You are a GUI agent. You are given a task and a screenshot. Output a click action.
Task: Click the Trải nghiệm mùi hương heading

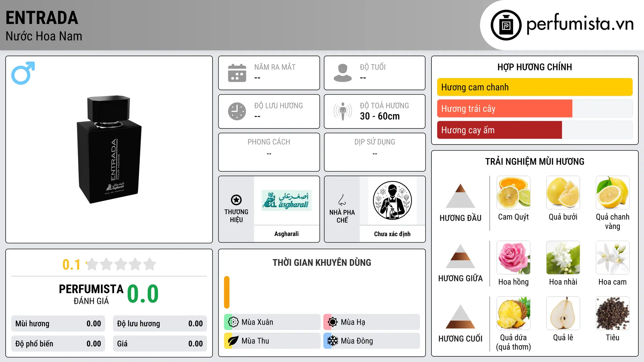[535, 162]
